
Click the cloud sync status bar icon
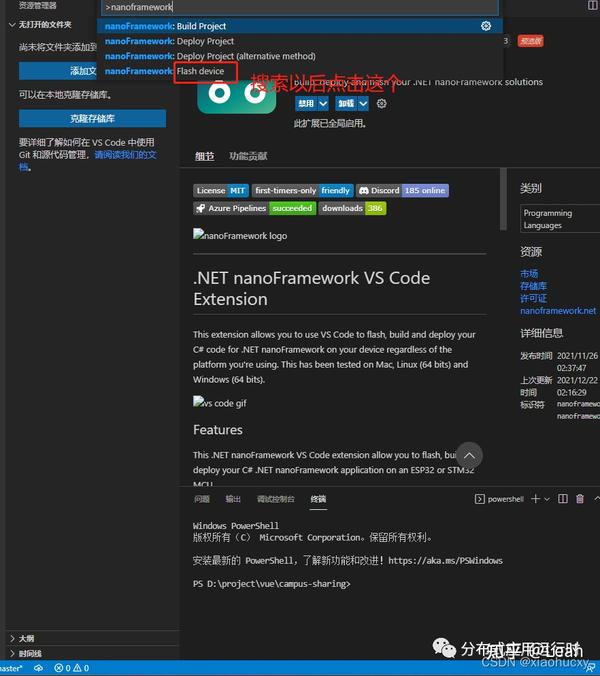(38, 668)
